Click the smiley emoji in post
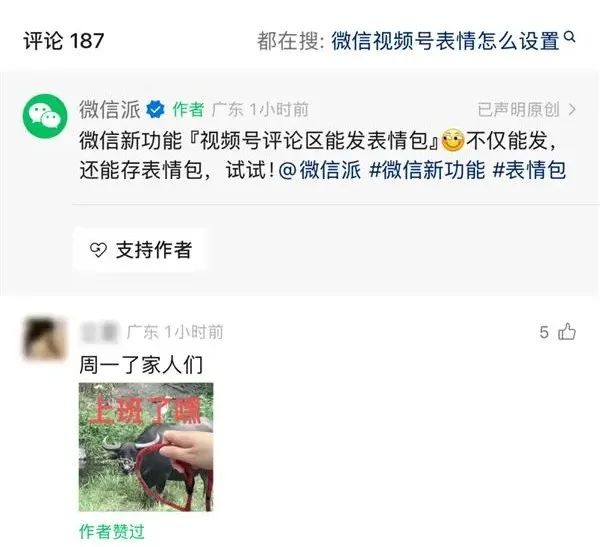Screen dimensions: 600x547 click(x=453, y=141)
